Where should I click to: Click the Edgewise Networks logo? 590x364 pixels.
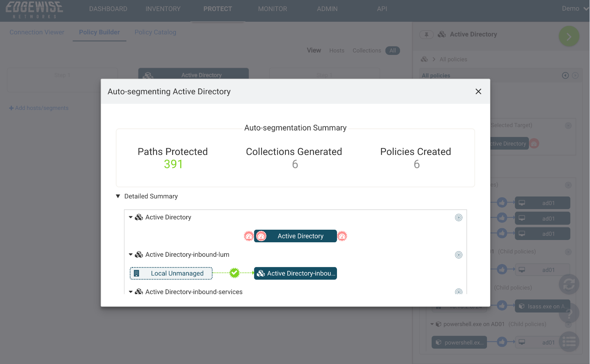click(34, 10)
